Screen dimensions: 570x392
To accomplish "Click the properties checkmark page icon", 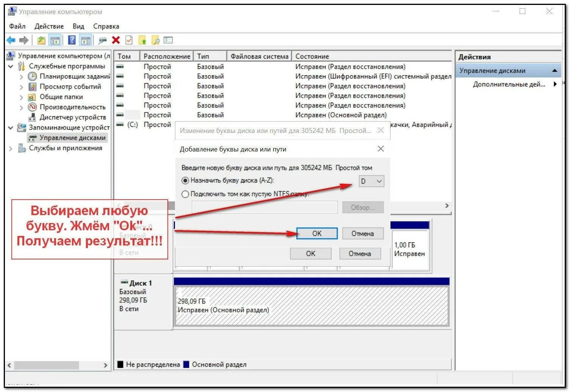I will pos(129,40).
